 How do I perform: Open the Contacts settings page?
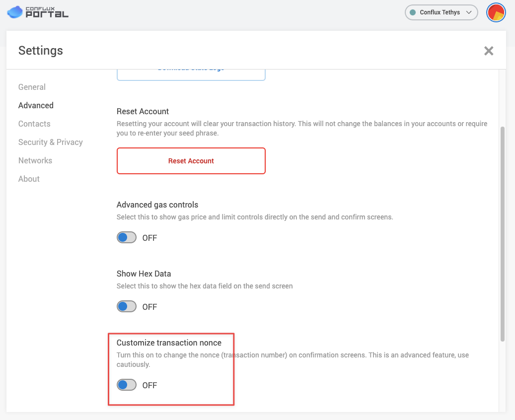pos(34,124)
